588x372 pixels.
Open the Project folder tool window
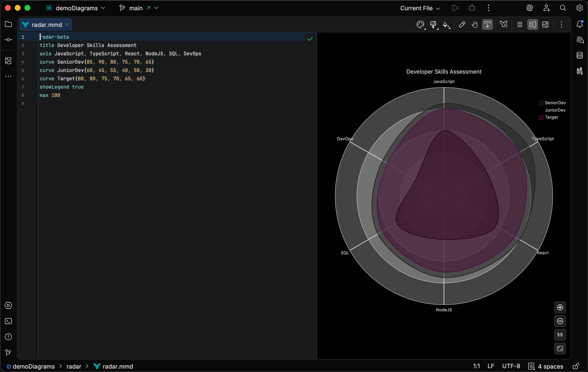pyautogui.click(x=8, y=24)
